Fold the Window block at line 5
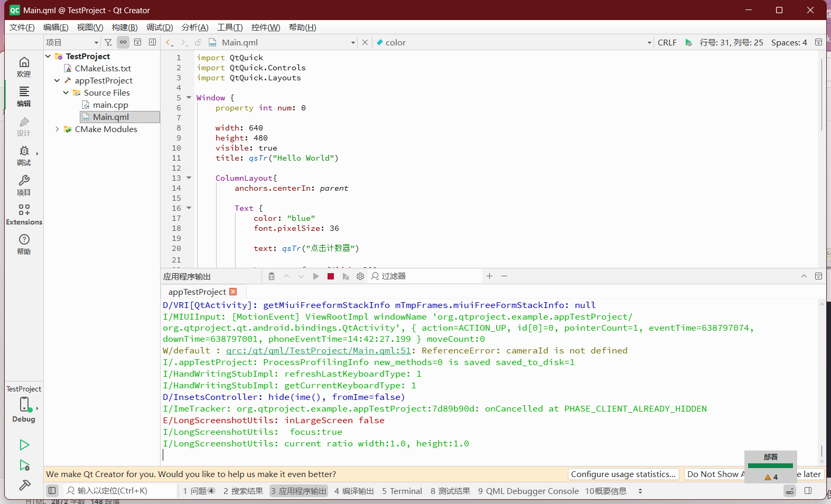The image size is (831, 504). pyautogui.click(x=189, y=98)
